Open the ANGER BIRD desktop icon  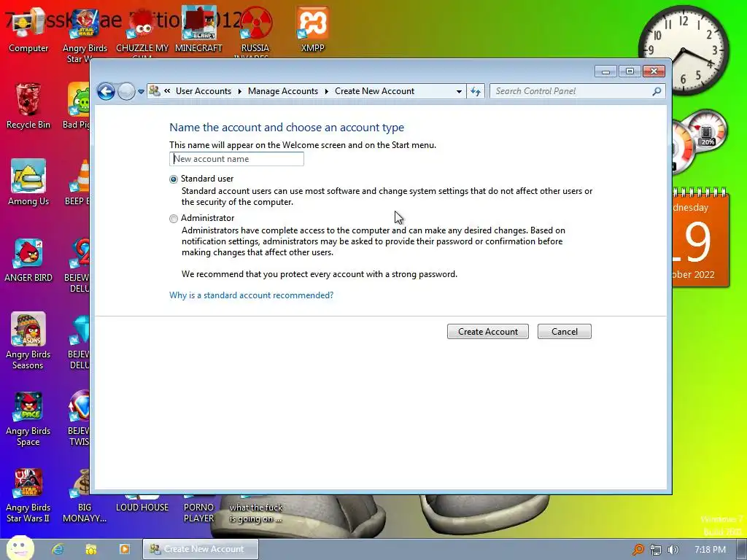pyautogui.click(x=28, y=260)
